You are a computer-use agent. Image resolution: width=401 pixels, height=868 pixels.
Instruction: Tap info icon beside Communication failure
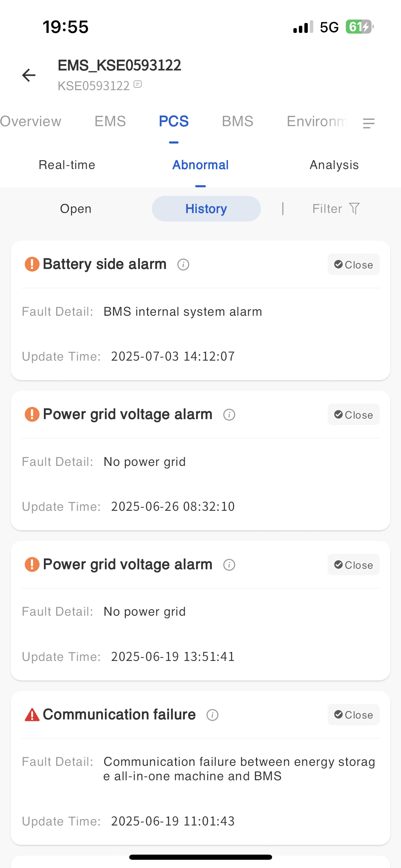click(212, 715)
